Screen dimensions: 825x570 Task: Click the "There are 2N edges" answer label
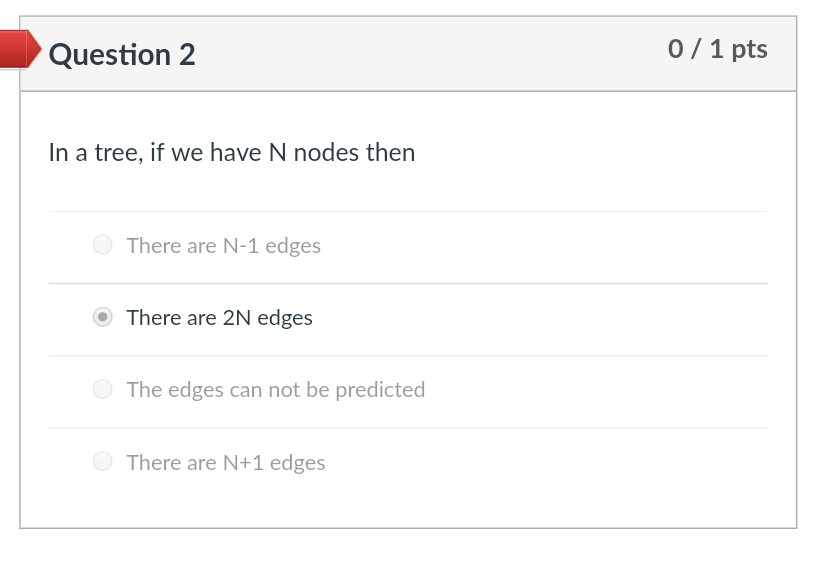tap(219, 318)
